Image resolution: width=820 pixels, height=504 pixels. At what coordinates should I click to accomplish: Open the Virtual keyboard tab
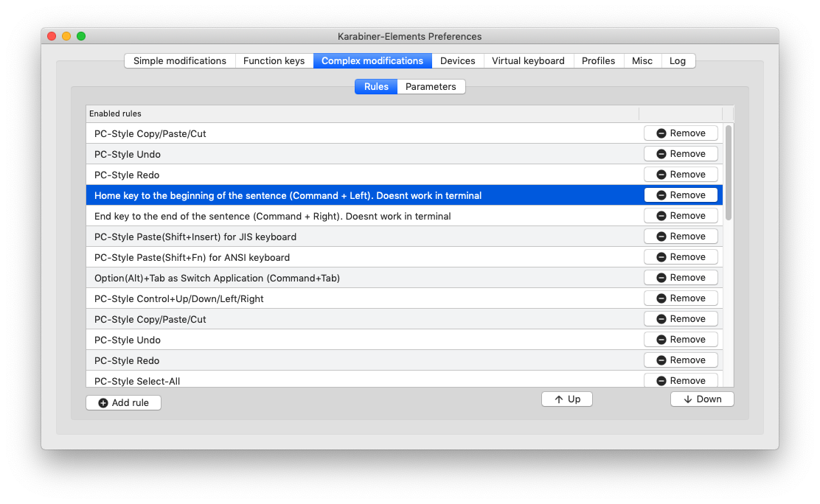(x=528, y=60)
